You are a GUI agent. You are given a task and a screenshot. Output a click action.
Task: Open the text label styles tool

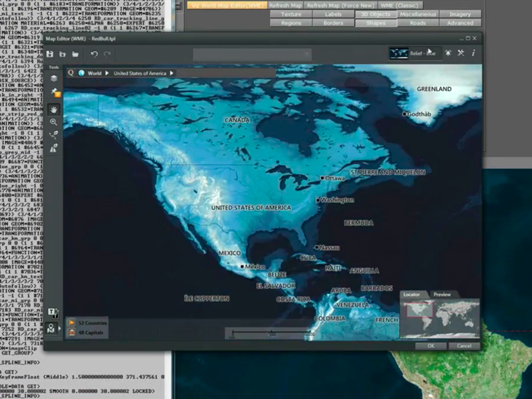(x=53, y=313)
